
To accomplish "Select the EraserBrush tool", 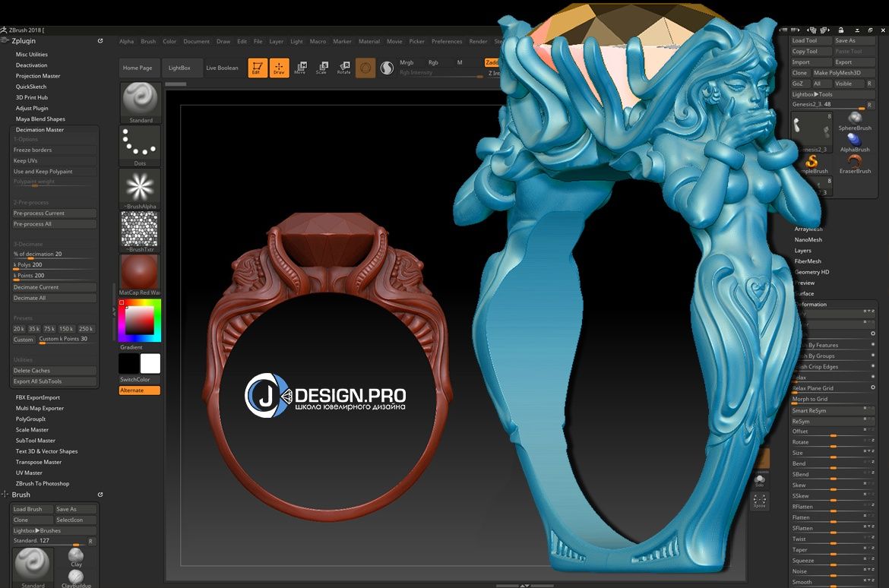I will 854,164.
